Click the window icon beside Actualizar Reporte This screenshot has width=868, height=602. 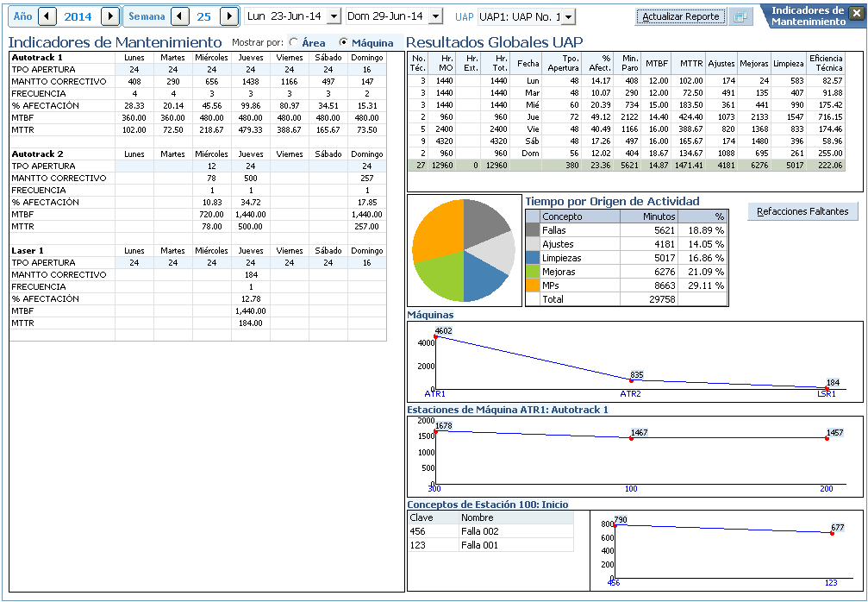pyautogui.click(x=740, y=16)
